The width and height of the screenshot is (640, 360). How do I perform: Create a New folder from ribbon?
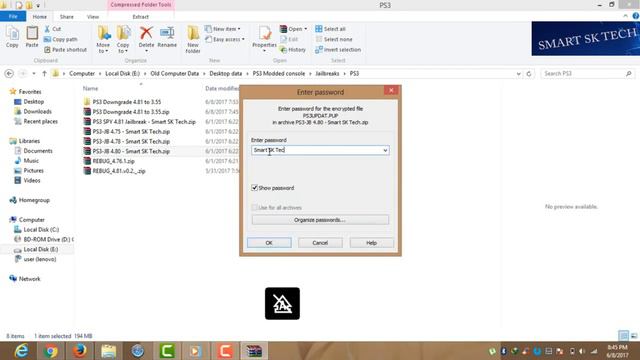tap(193, 39)
